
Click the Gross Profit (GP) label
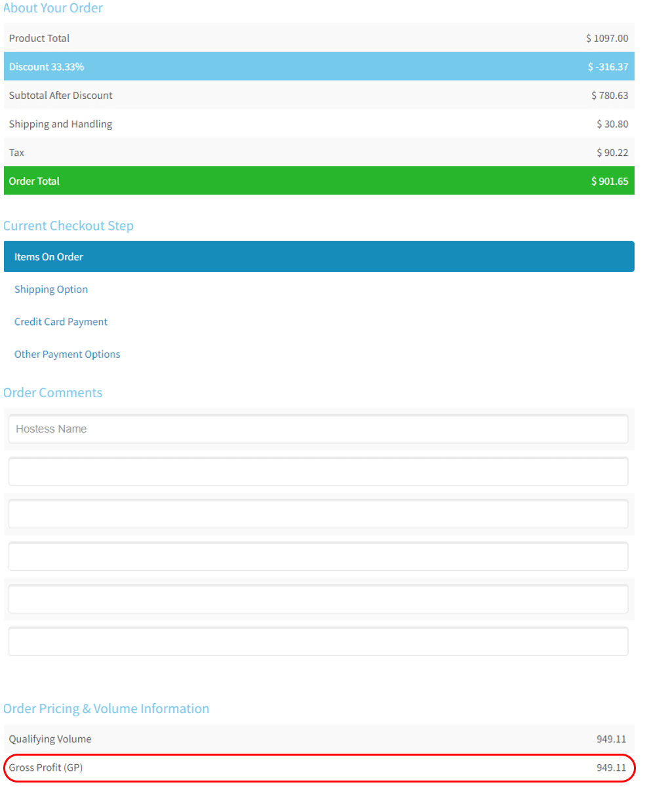[x=46, y=767]
